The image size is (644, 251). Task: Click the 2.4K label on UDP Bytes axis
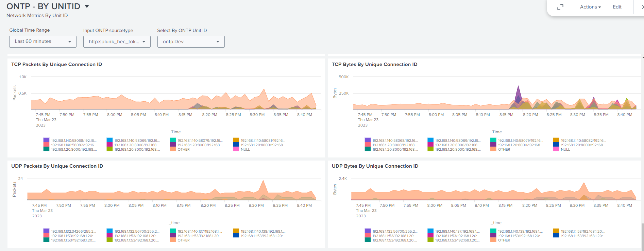pos(343,179)
